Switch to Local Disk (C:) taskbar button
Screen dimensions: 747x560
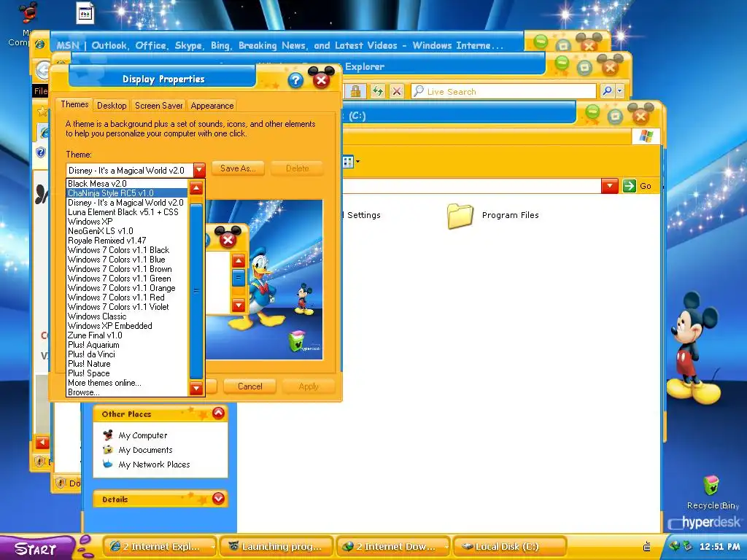coord(510,547)
